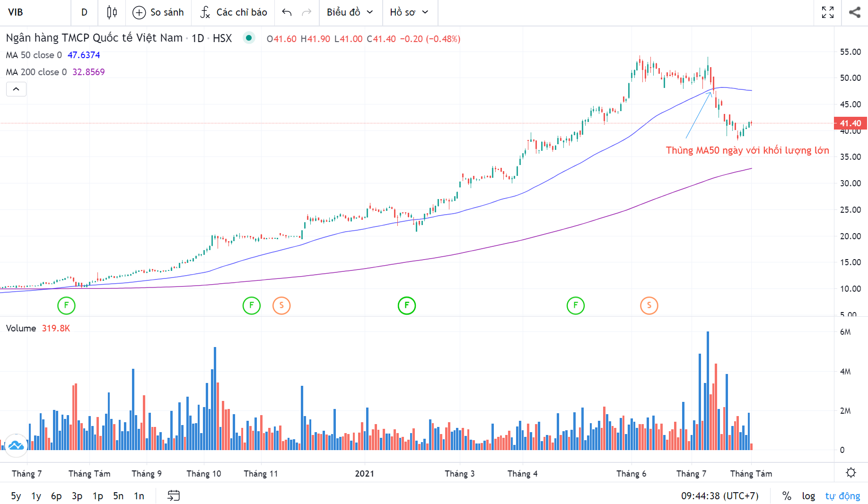Collapse the indicator legend with the chevron

tap(16, 89)
